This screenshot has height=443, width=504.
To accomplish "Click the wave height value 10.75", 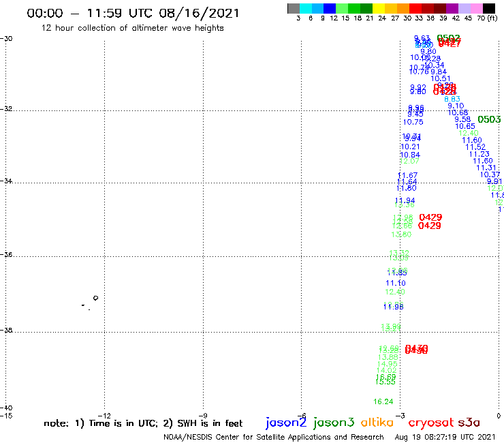I will tap(413, 122).
